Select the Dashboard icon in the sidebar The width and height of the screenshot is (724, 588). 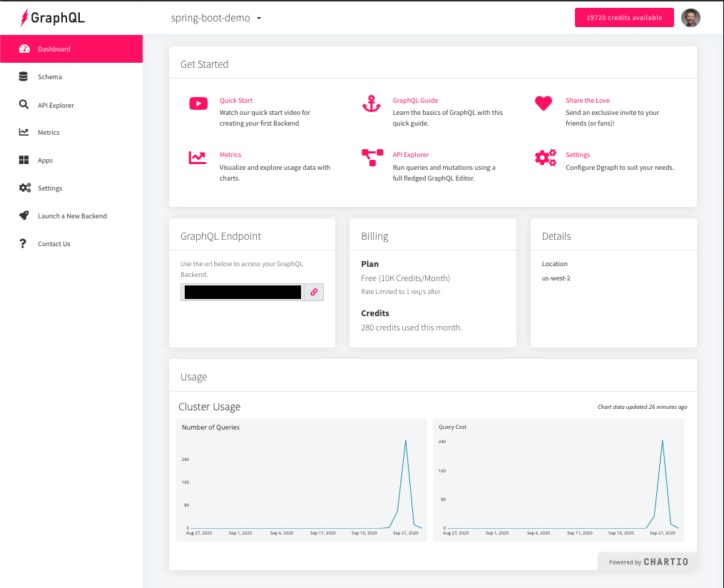coord(23,49)
